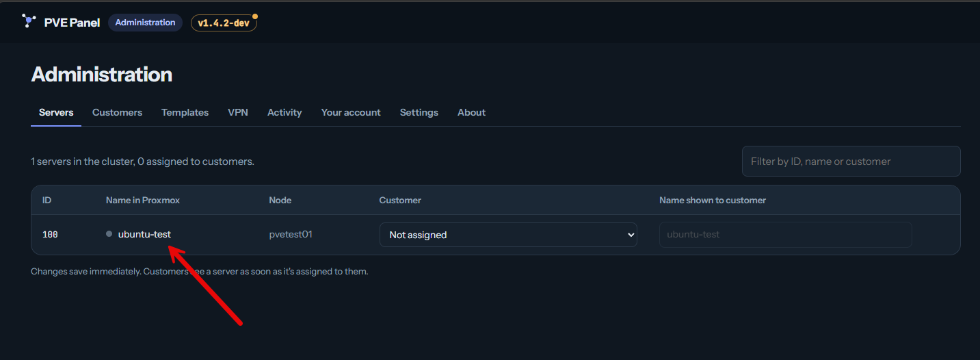
Task: Click the v1.4.2-dev version badge
Action: click(224, 23)
